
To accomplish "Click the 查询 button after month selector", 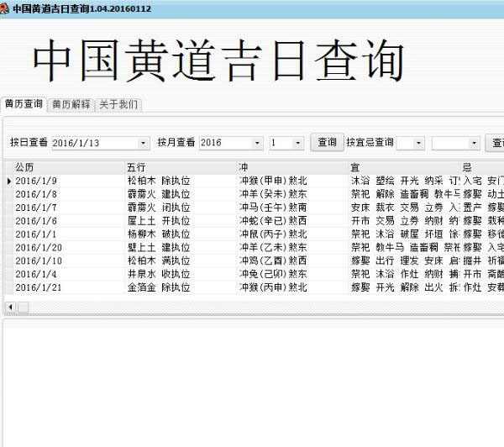I will coord(327,143).
